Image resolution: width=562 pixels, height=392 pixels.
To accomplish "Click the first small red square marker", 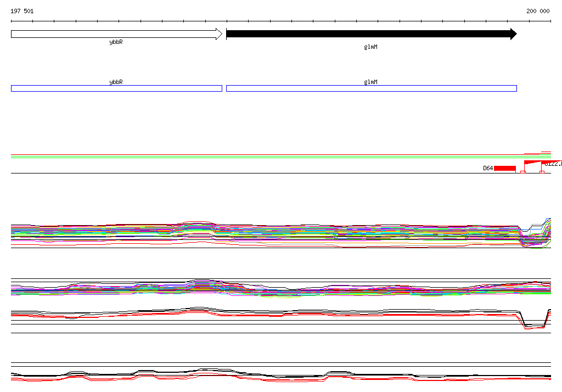I will [x=522, y=172].
